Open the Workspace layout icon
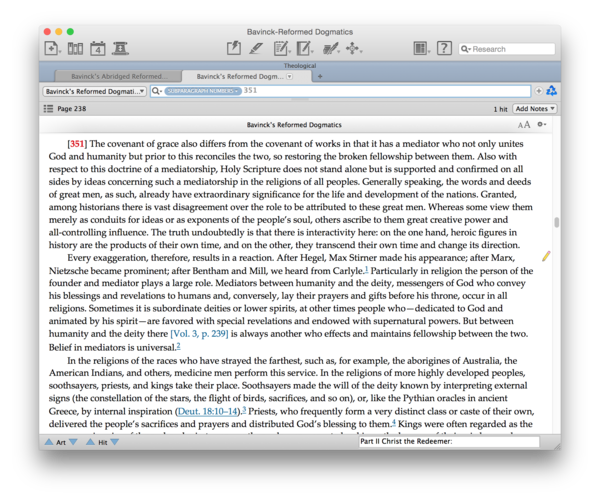 (420, 49)
